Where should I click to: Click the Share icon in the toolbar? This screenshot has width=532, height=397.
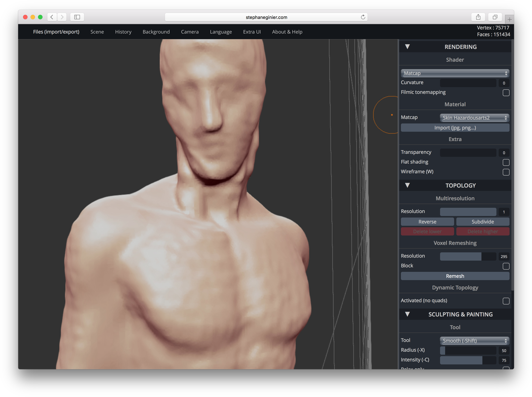click(x=478, y=17)
